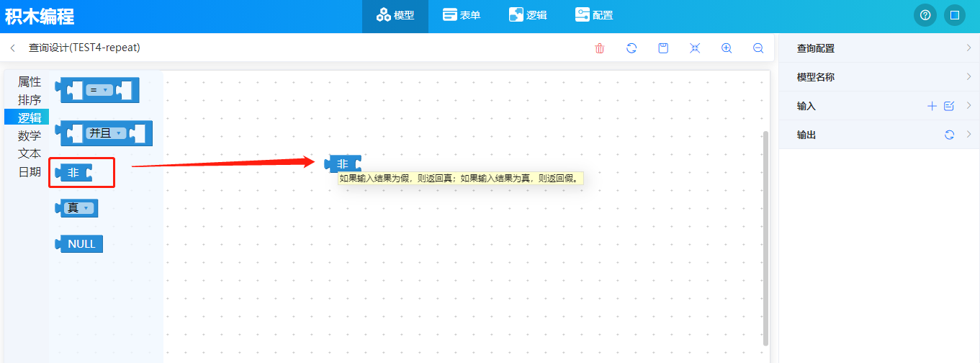This screenshot has height=363, width=980.
Task: Click the refresh icon in the toolbar
Action: click(631, 48)
